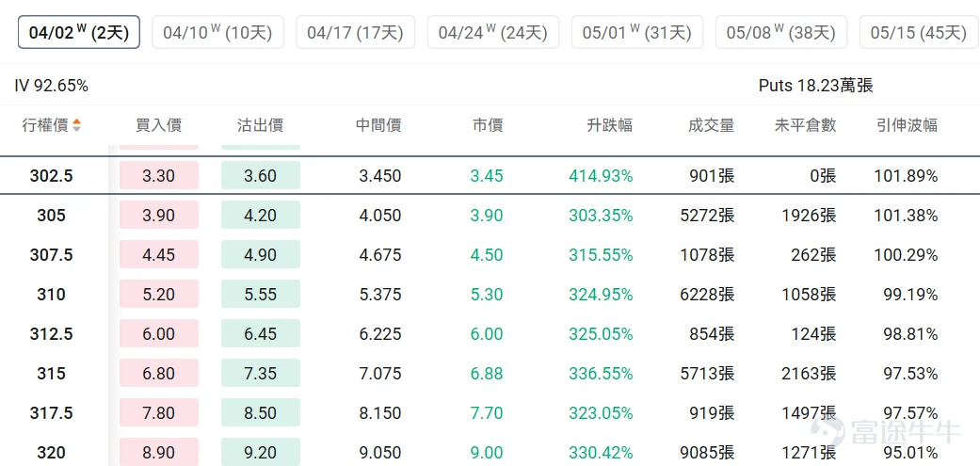Click the market price 7.70 cell
This screenshot has width=980, height=466.
tap(487, 413)
